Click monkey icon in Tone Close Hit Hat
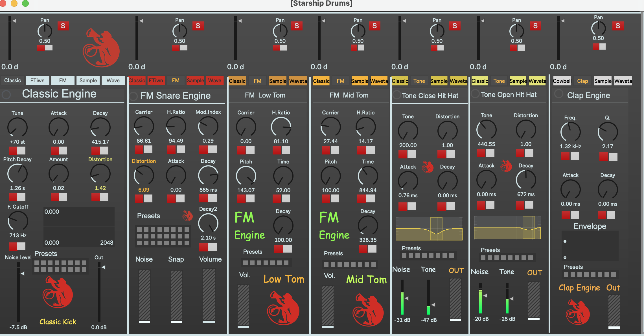This screenshot has width=644, height=336. 428,167
